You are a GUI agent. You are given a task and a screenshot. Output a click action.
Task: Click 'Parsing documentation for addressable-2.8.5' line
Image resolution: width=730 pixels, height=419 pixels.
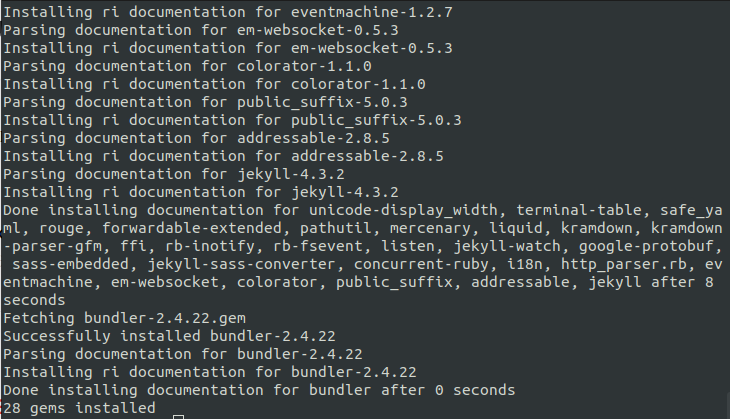196,138
